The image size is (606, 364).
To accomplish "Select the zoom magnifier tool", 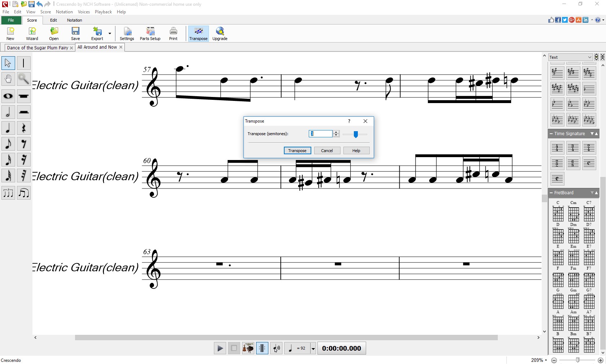I will (x=24, y=79).
